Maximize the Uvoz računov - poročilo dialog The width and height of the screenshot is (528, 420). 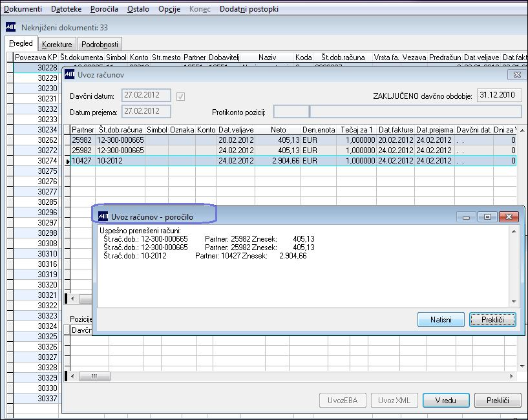pos(488,217)
